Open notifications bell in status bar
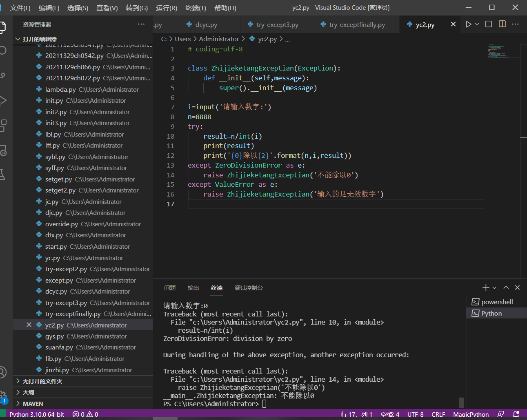This screenshot has width=527, height=420. point(516,414)
